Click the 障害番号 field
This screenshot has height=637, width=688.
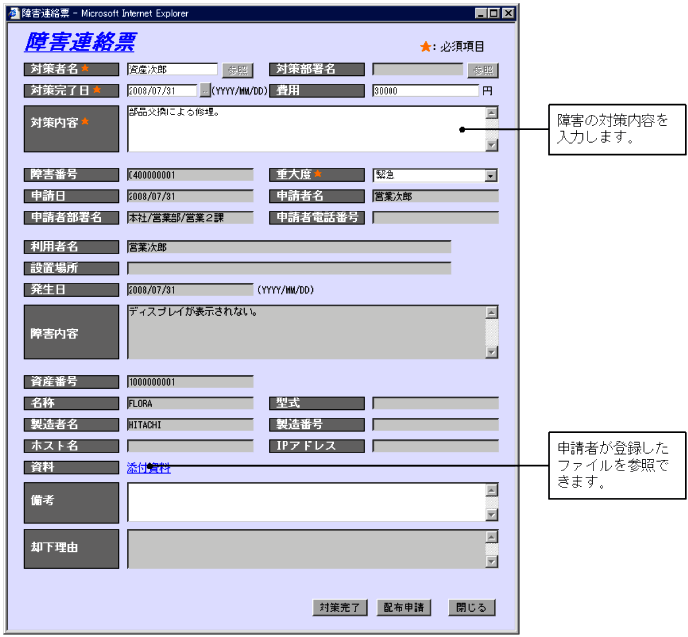coord(190,175)
